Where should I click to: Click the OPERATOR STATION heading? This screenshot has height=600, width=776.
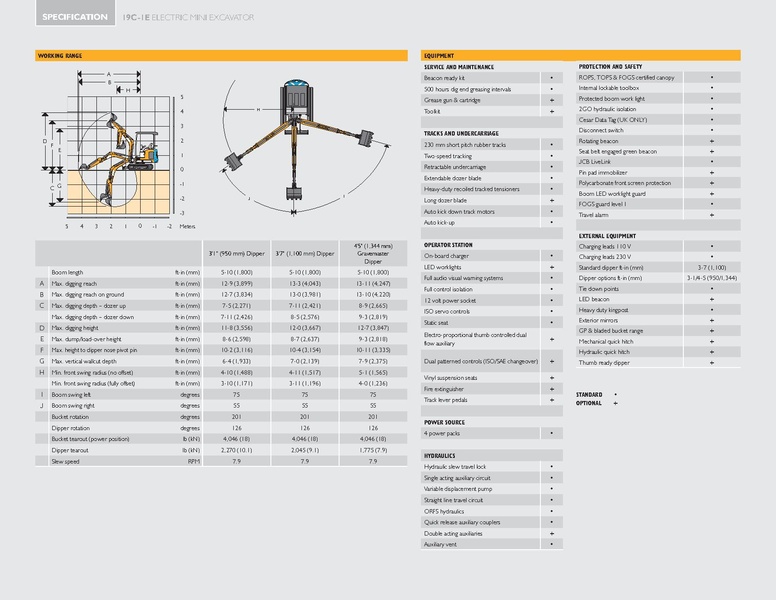click(448, 245)
